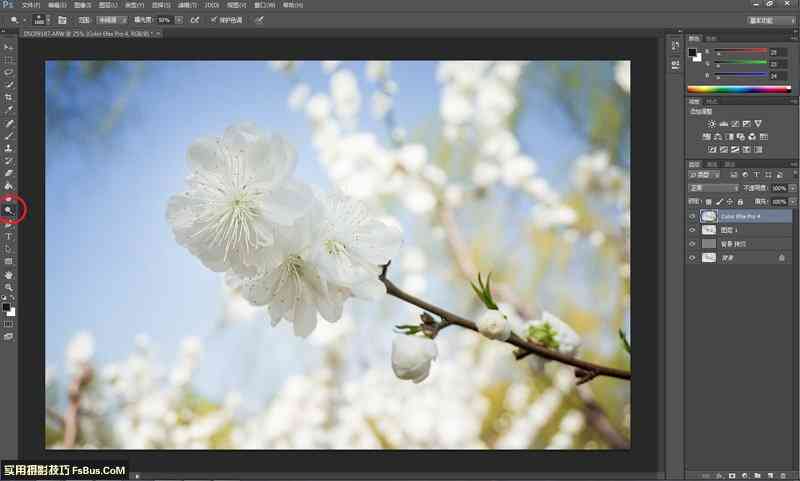800x481 pixels.
Task: Expand the layer Opacity dropdown arrow
Action: pos(794,187)
